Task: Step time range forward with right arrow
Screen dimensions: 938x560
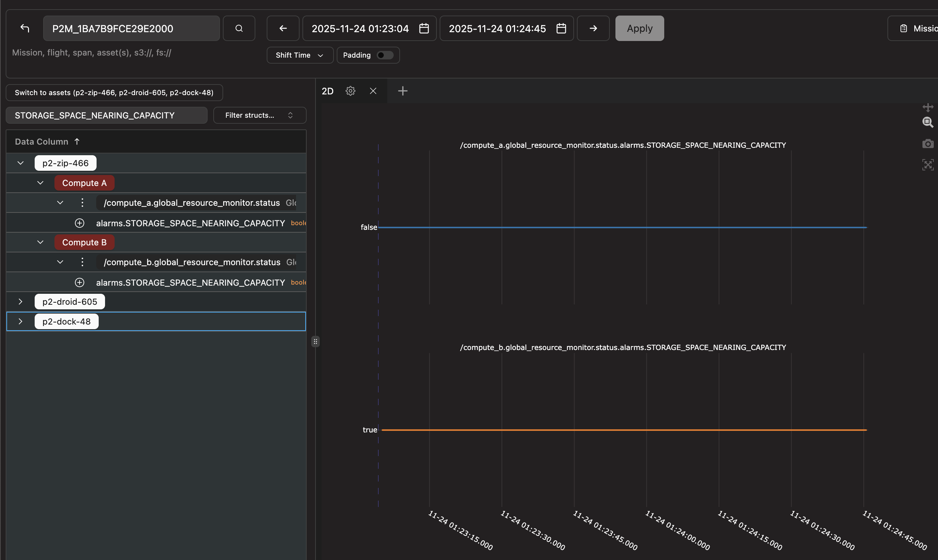Action: [593, 28]
